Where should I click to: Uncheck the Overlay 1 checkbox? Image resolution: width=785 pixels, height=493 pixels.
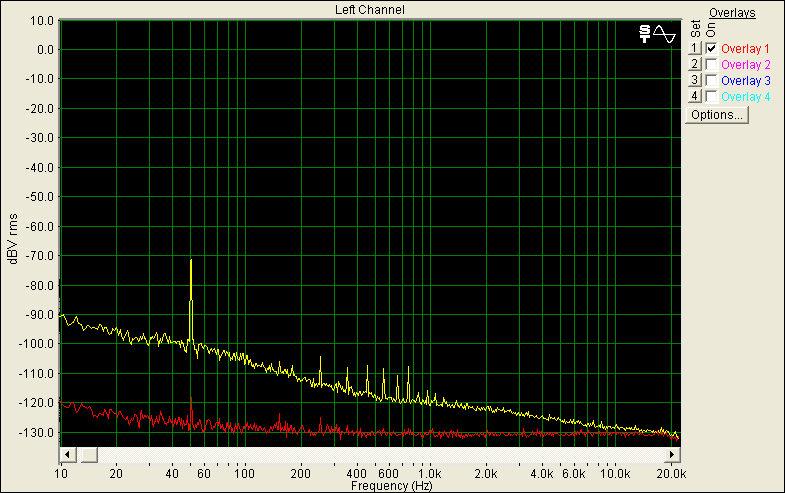[711, 48]
